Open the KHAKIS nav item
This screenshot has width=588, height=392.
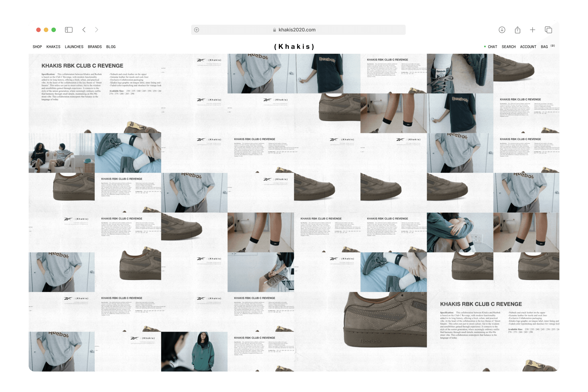(53, 47)
